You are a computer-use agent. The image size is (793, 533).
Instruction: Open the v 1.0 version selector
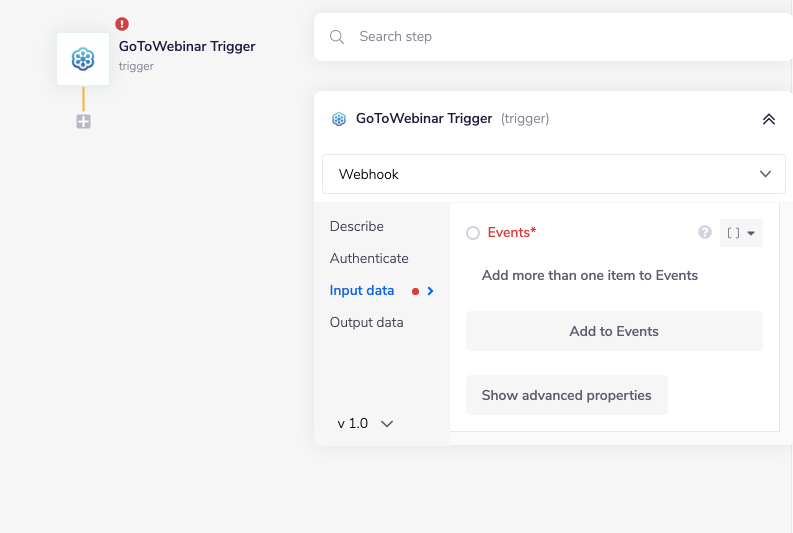(365, 423)
